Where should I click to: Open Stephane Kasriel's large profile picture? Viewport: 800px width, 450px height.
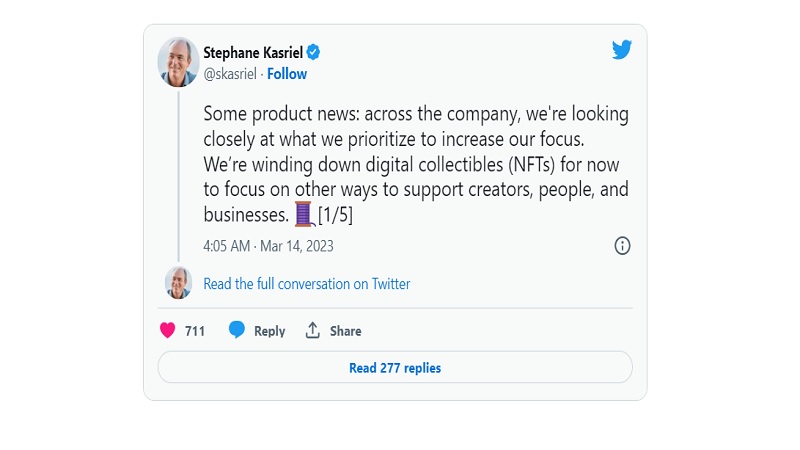click(179, 62)
